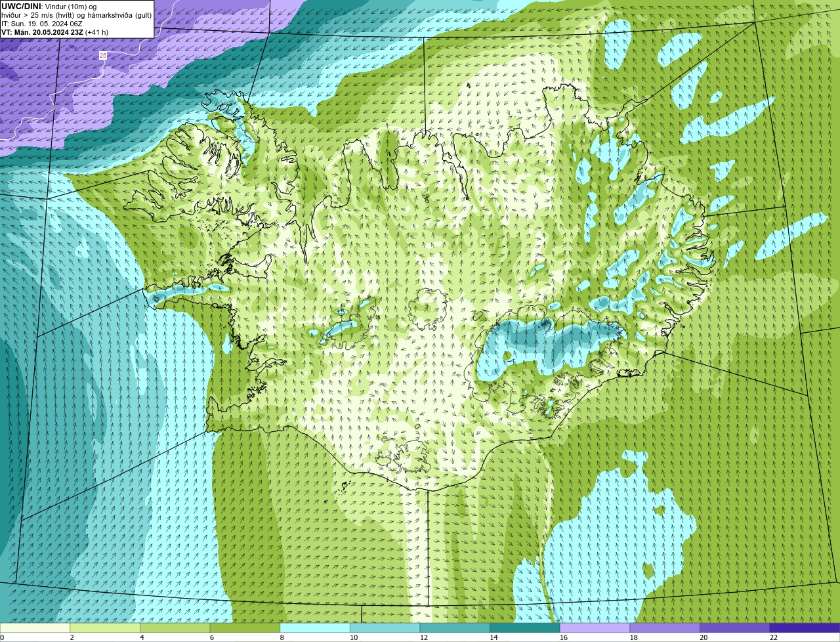840x642 pixels.
Task: Click the 20–22 m/s violet legend swatch
Action: tap(735, 628)
